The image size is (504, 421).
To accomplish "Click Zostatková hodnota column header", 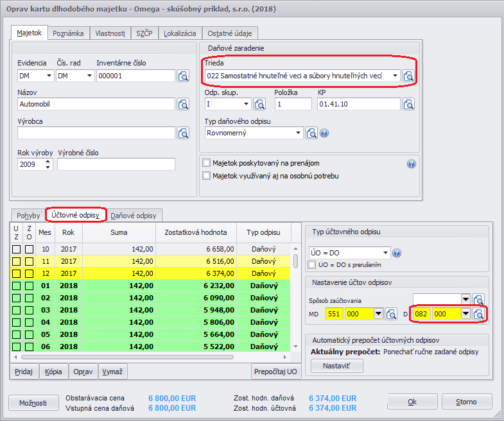I will (196, 233).
